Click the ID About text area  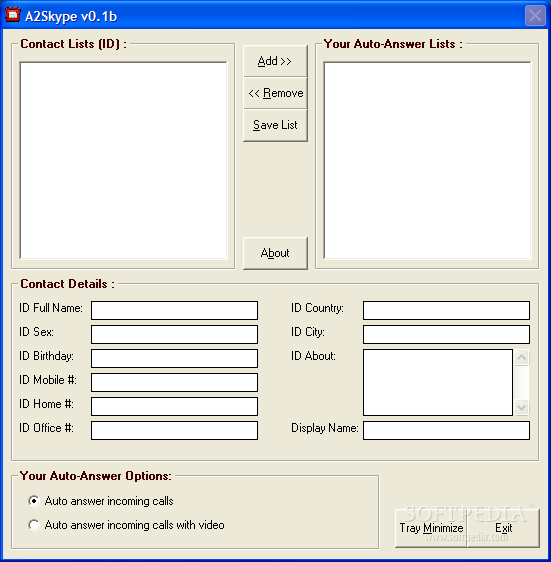click(438, 382)
